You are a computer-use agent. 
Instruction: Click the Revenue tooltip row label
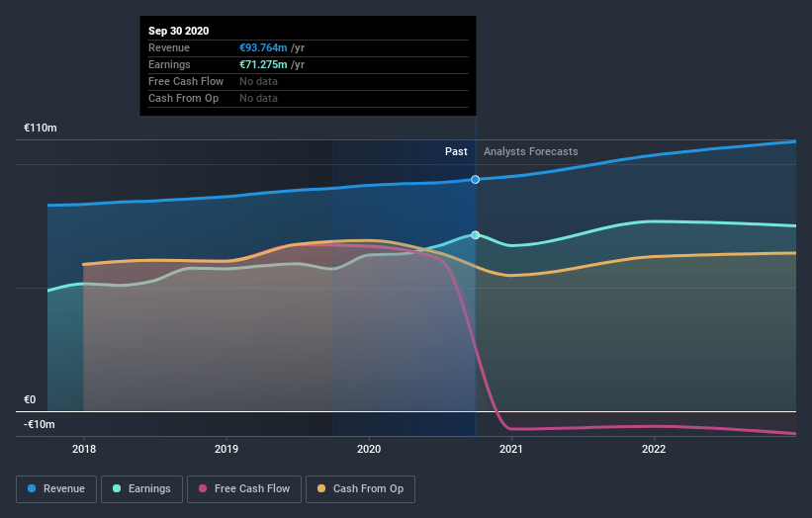(x=169, y=47)
